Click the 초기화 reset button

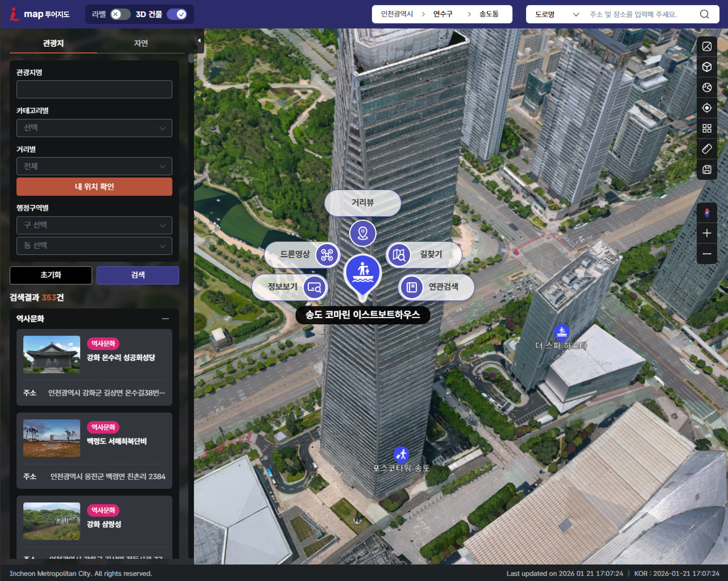[51, 275]
